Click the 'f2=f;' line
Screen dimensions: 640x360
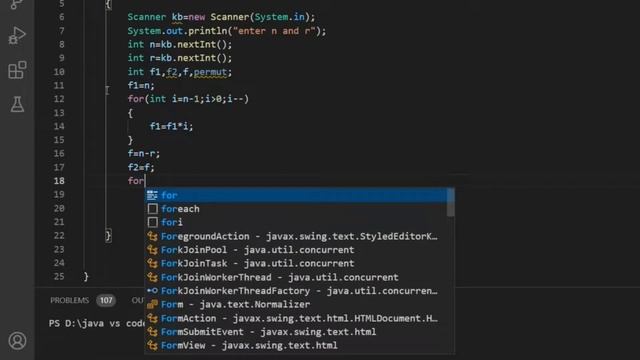[x=141, y=167]
